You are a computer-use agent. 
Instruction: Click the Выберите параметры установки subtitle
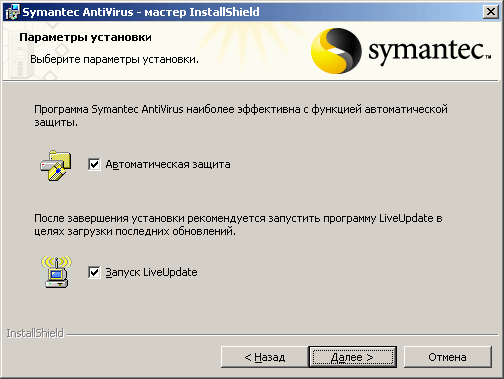point(114,59)
